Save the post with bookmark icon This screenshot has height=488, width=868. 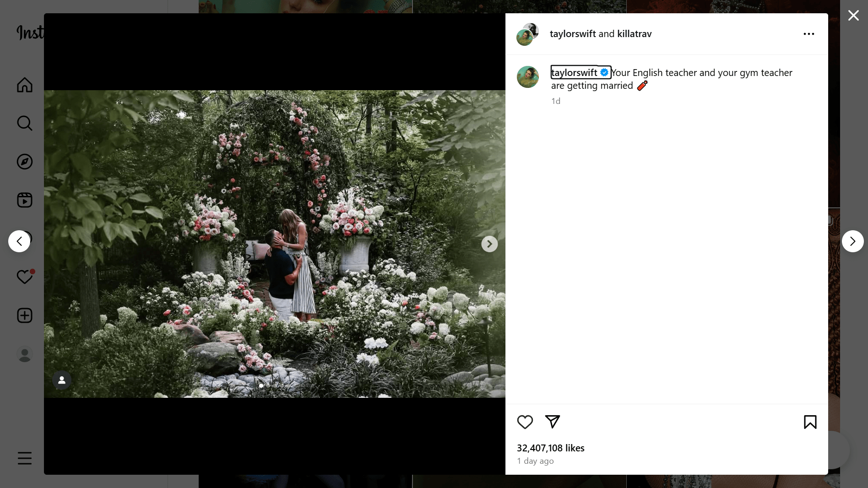(810, 422)
